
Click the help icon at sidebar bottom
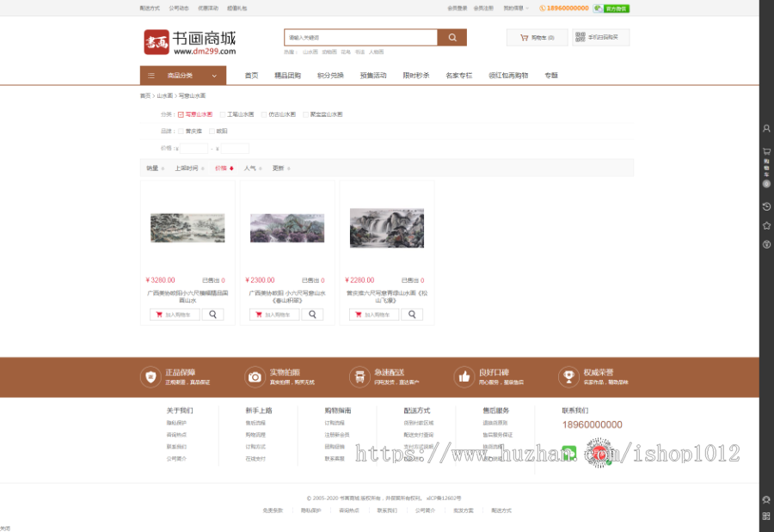click(x=765, y=244)
